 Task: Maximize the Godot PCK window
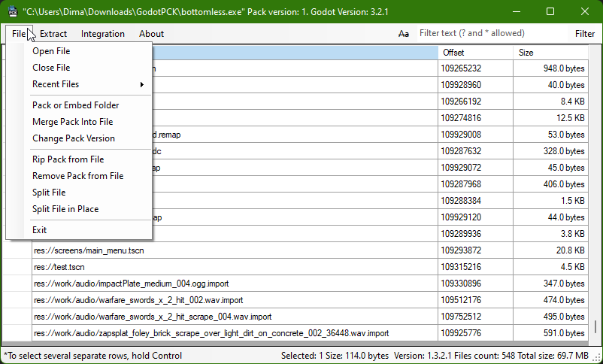tap(550, 11)
